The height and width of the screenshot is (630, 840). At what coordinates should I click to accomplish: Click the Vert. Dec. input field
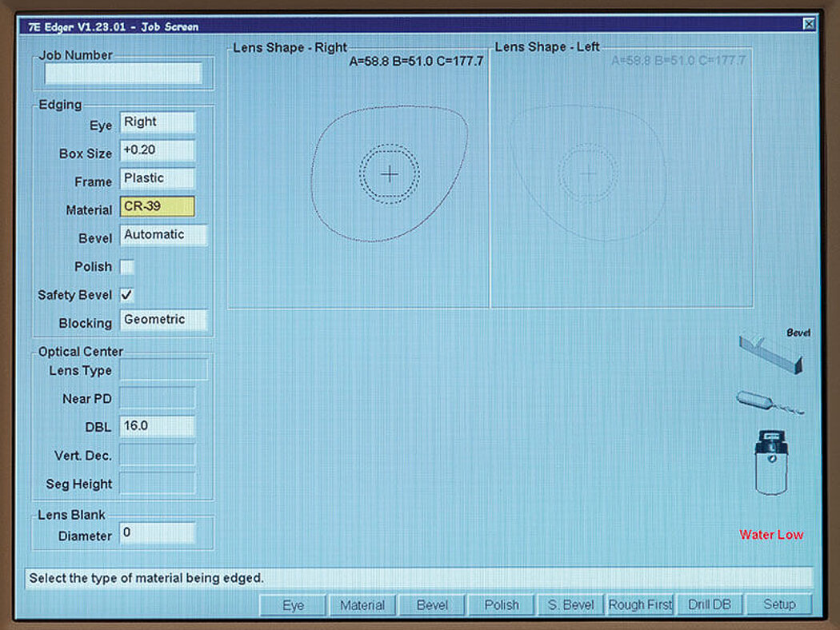pyautogui.click(x=157, y=455)
